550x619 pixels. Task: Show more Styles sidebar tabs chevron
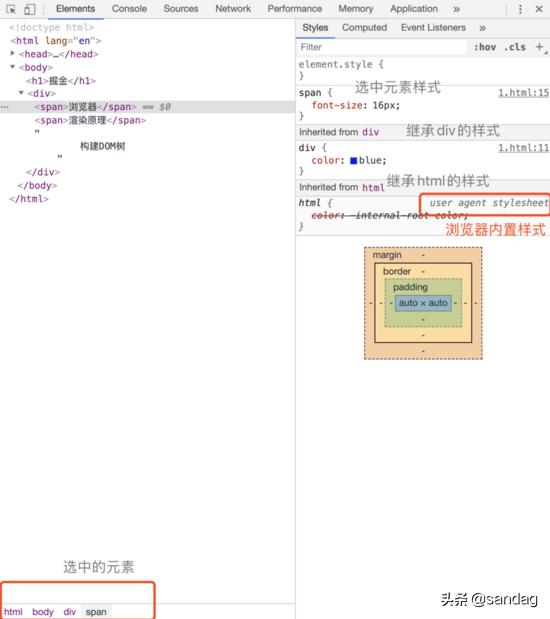pos(482,28)
